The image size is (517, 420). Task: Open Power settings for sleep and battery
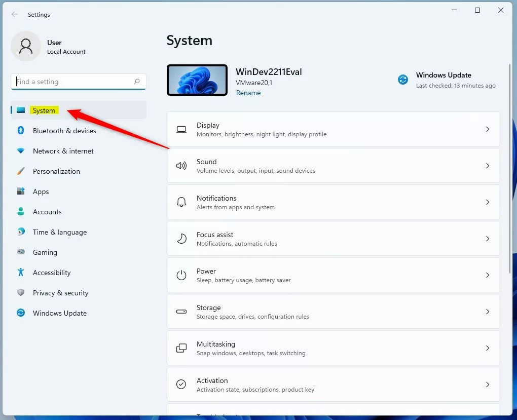333,275
